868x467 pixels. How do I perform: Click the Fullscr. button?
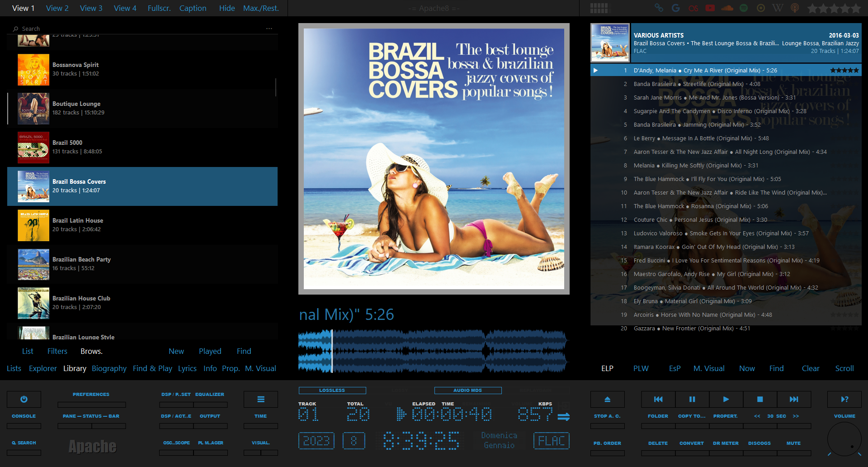pos(159,8)
